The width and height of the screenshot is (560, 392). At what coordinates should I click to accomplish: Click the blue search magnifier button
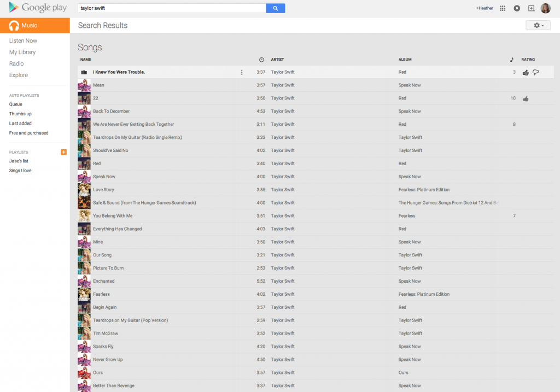point(275,8)
